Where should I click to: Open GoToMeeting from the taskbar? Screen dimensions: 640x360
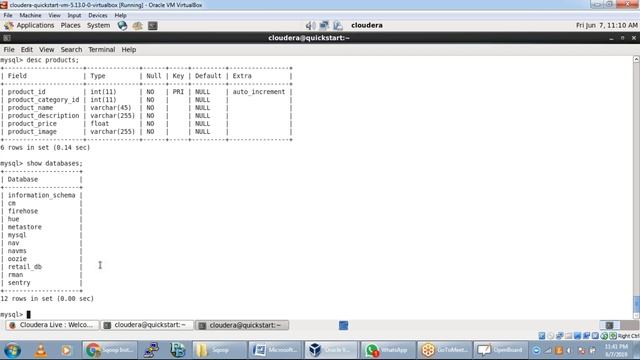443,350
